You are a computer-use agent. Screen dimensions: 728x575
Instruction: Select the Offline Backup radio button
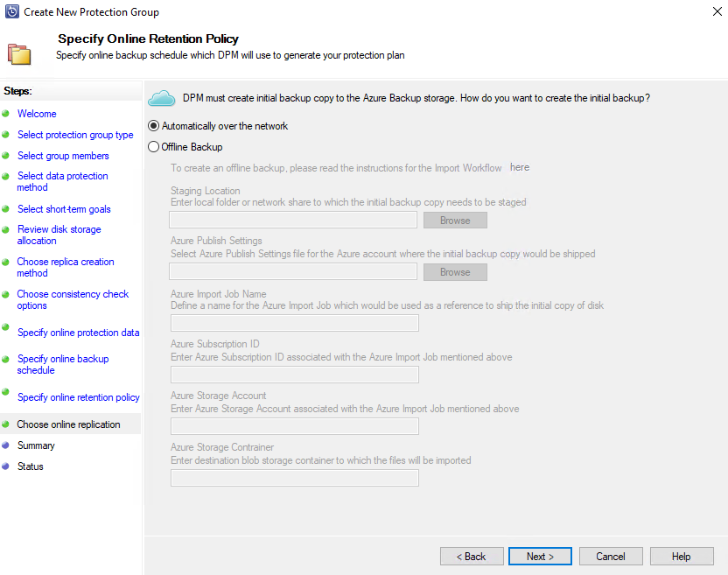[153, 147]
